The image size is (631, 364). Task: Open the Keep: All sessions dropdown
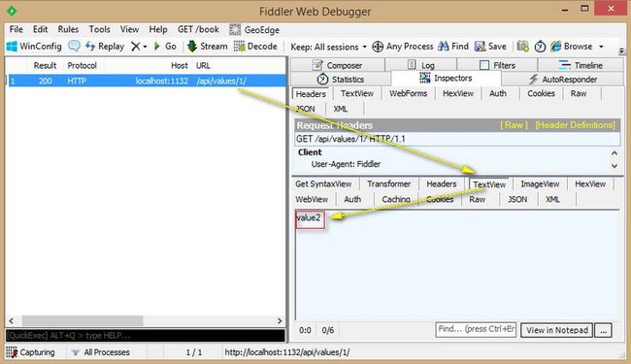click(x=328, y=47)
